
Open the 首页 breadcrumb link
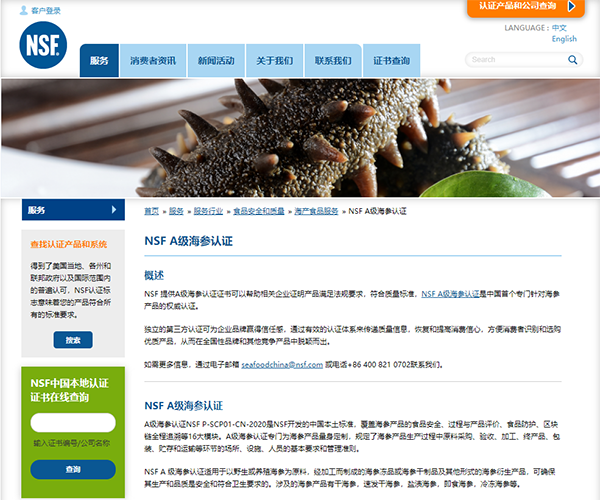[x=151, y=211]
